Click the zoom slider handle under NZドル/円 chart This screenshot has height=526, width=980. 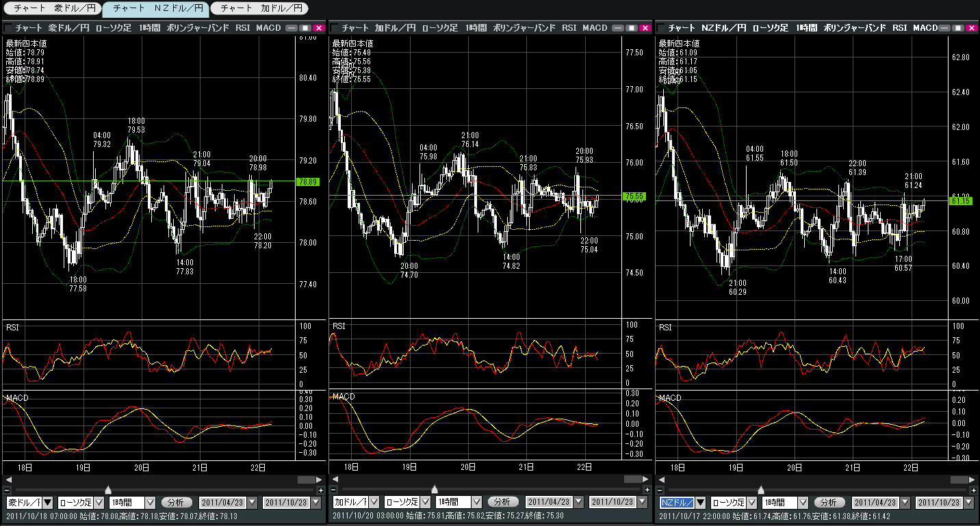click(x=760, y=490)
